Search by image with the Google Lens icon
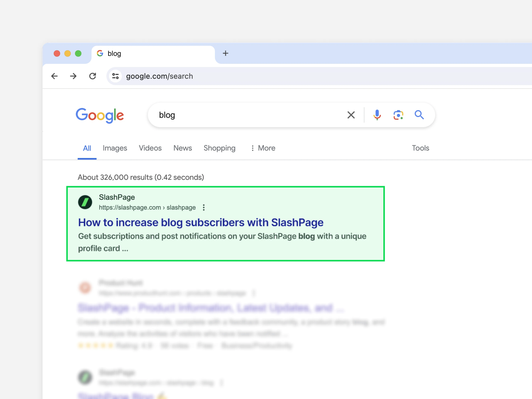This screenshot has width=532, height=399. [398, 115]
